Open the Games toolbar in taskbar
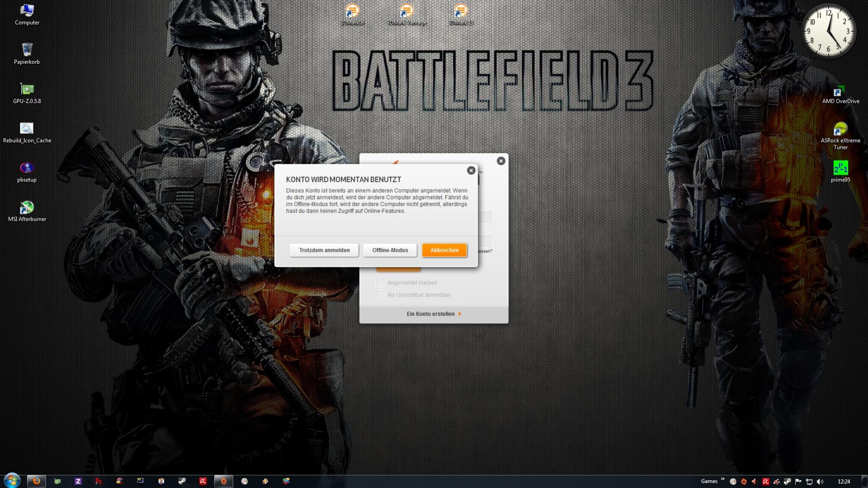The height and width of the screenshot is (488, 868). pos(709,481)
